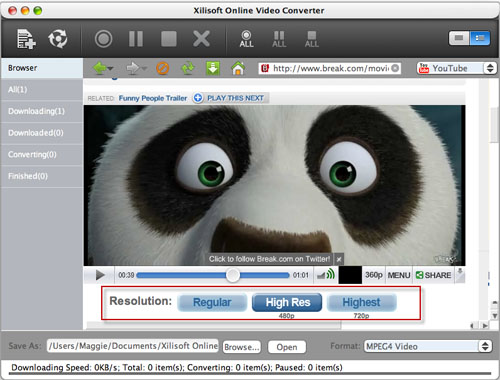The width and height of the screenshot is (500, 380).
Task: Open the forward arrow history dropdown
Action: tap(144, 68)
